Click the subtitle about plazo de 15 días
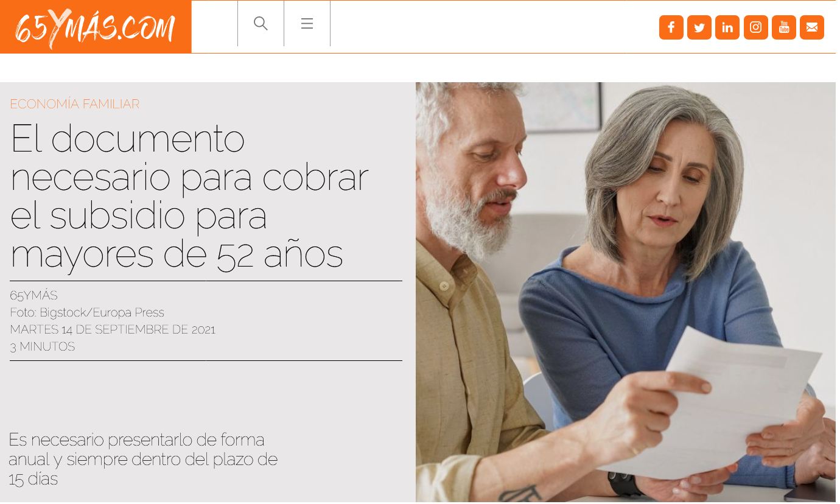The height and width of the screenshot is (504, 840). point(143,459)
